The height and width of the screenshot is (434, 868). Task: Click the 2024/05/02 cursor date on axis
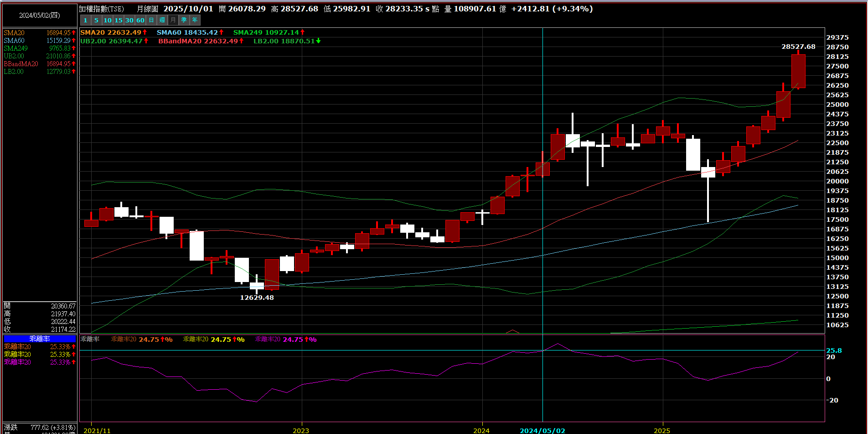tap(542, 430)
